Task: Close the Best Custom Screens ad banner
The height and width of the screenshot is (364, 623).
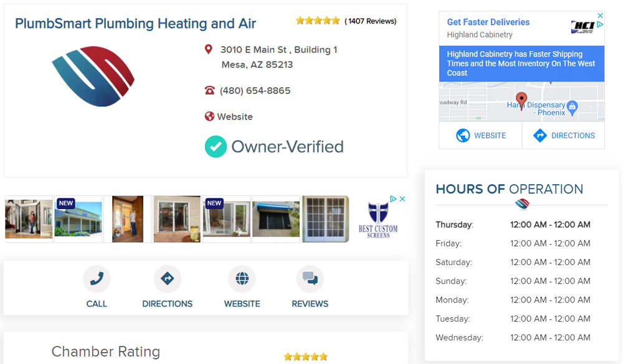Action: (402, 199)
